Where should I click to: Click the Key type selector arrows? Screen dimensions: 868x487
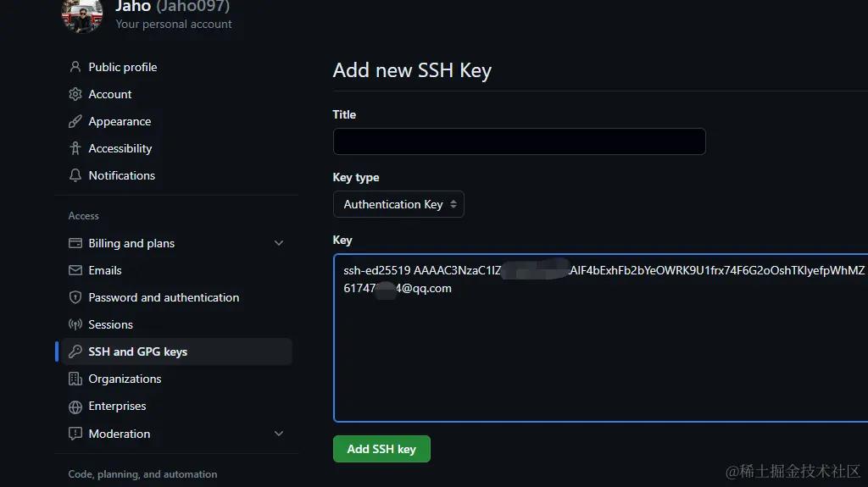pyautogui.click(x=453, y=204)
